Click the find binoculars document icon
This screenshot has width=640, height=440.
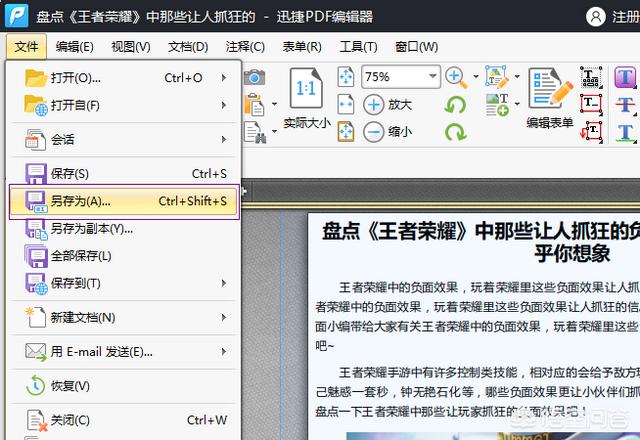pyautogui.click(x=256, y=132)
